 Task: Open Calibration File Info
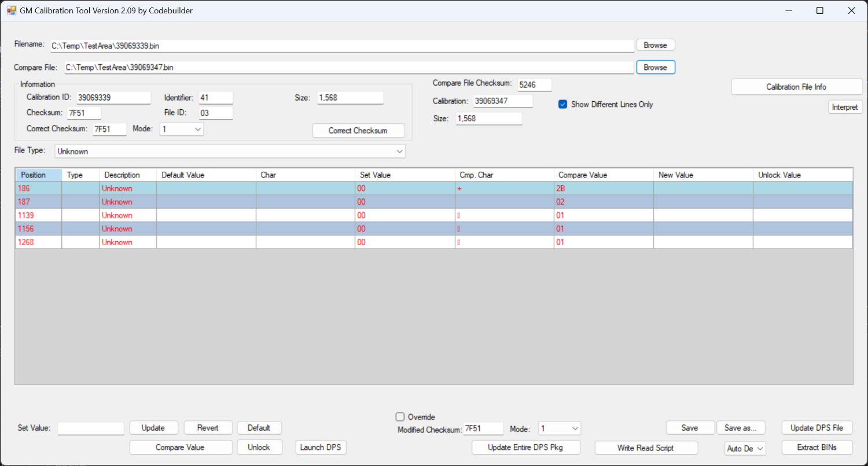click(x=797, y=87)
